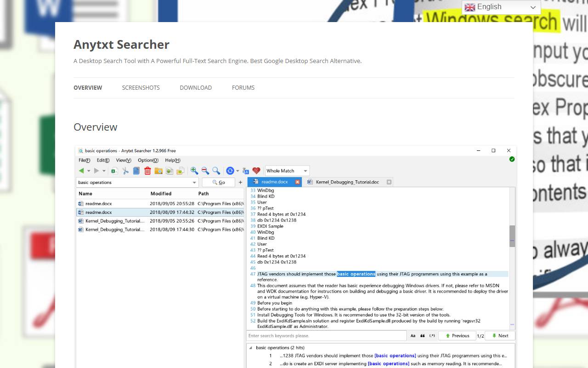Click the grey forward navigation arrow
Image resolution: width=588 pixels, height=368 pixels.
pyautogui.click(x=96, y=171)
